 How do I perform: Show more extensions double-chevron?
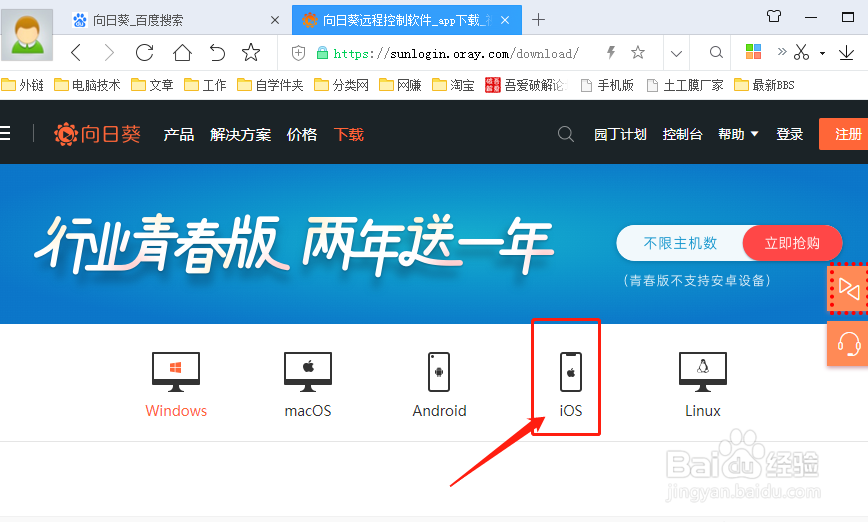click(x=782, y=52)
